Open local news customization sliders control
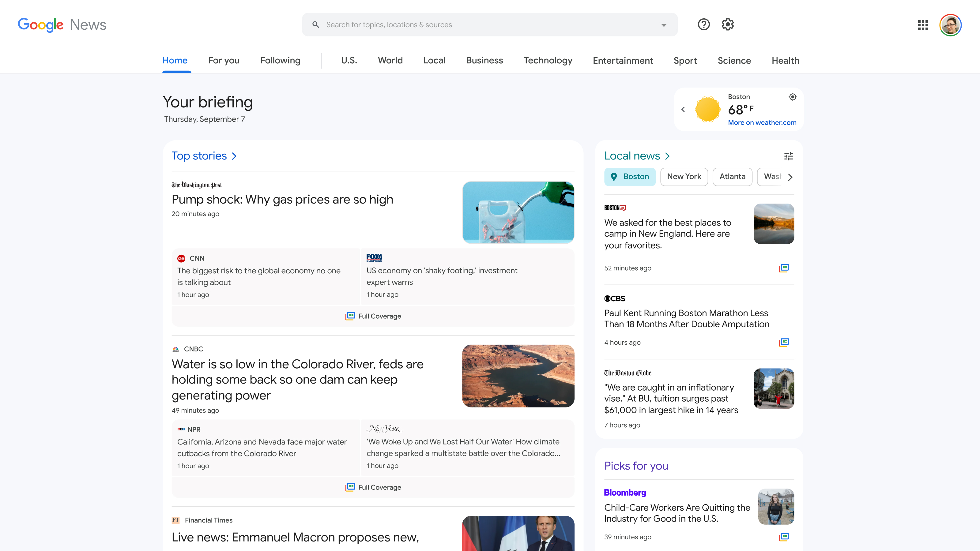The image size is (980, 551). coord(789,156)
